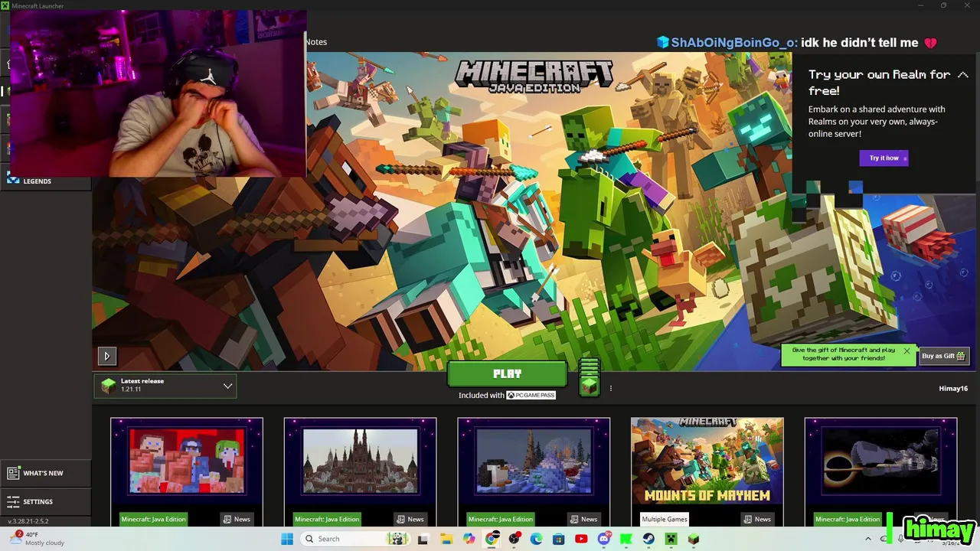Open the three-dot more options menu
Image resolution: width=980 pixels, height=551 pixels.
point(610,388)
